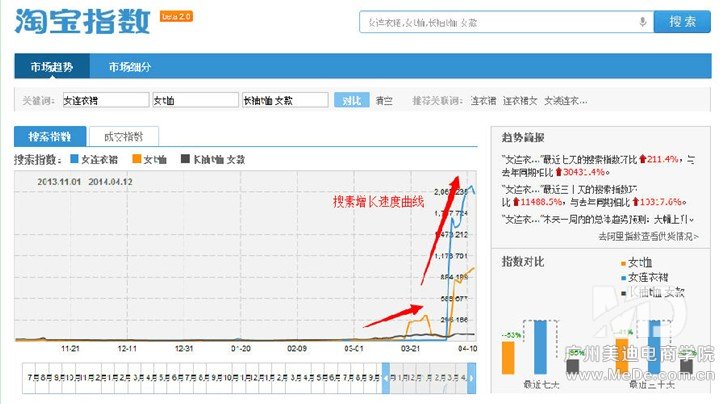726x404 pixels.
Task: Click the 对比 compare button
Action: pos(351,100)
